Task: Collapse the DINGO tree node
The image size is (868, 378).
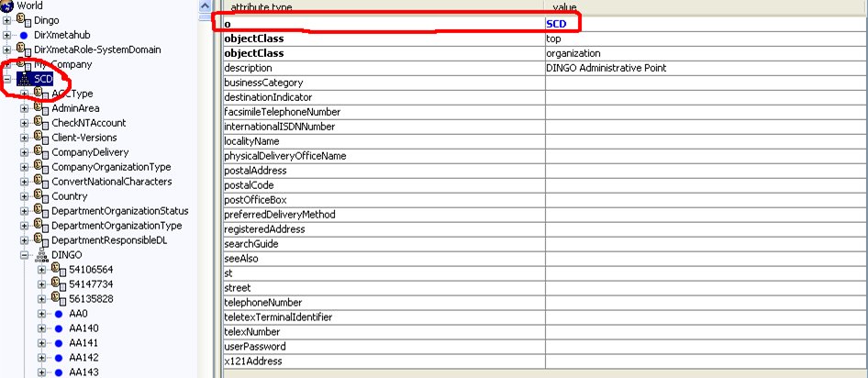Action: (24, 255)
